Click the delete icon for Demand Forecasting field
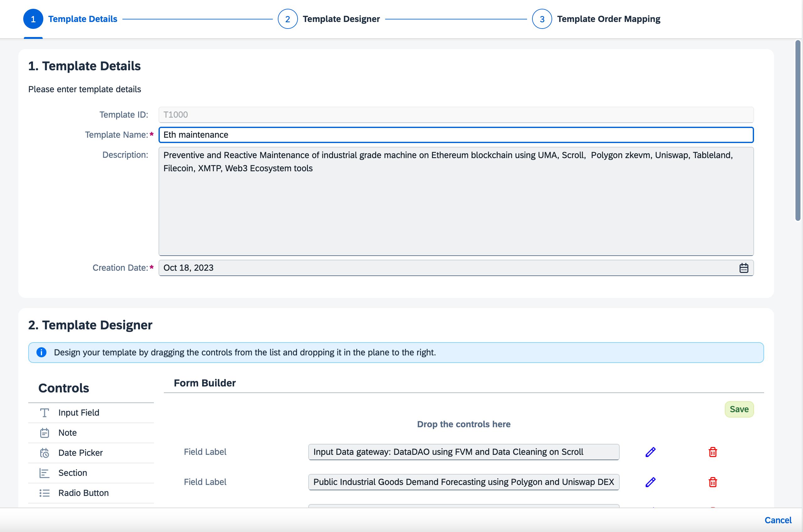The image size is (803, 532). 713,481
